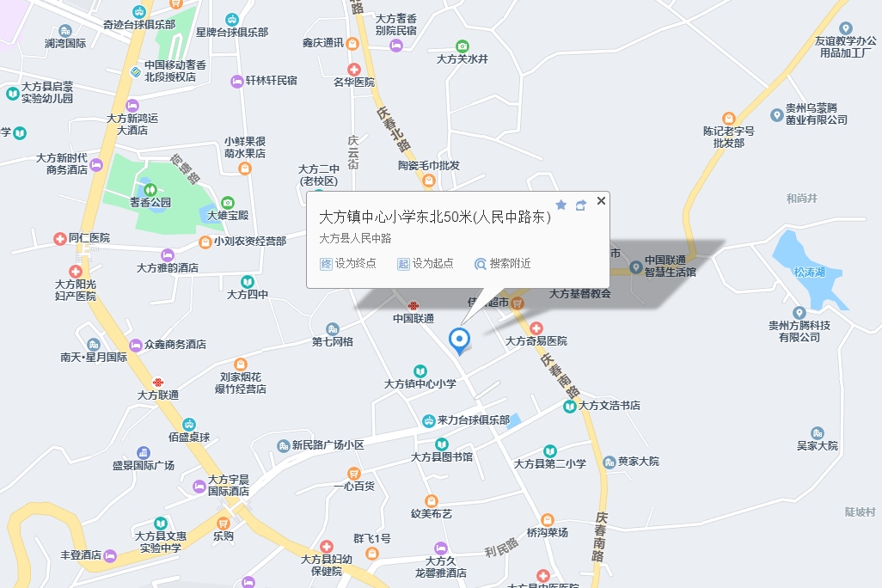Click the 陡坡村 village label
882x588 pixels.
click(x=860, y=512)
